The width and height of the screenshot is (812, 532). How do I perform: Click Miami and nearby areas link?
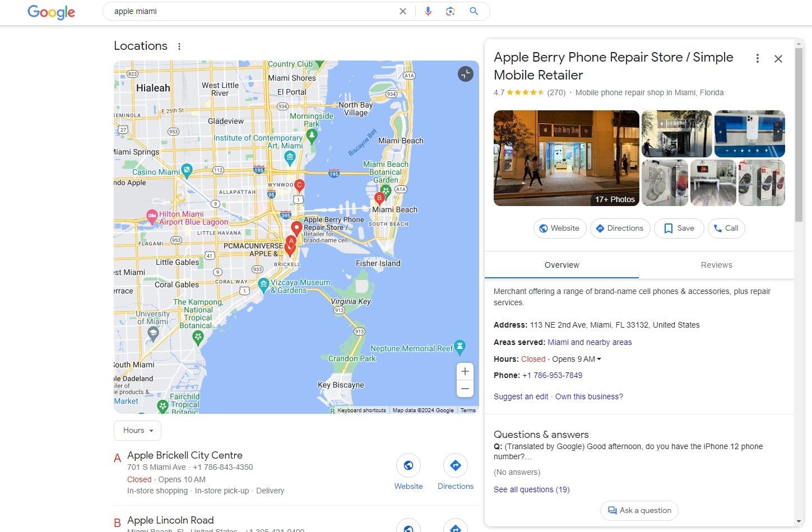[590, 342]
